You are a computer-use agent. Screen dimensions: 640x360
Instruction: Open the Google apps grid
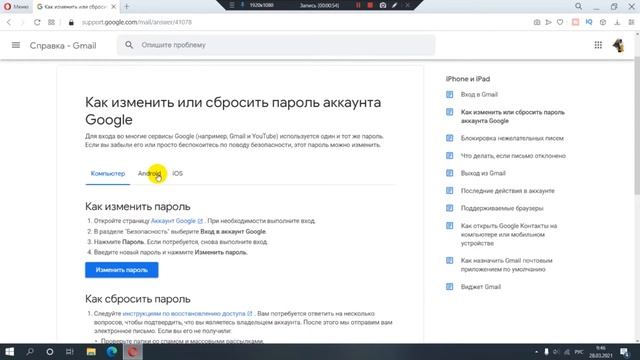pyautogui.click(x=598, y=45)
